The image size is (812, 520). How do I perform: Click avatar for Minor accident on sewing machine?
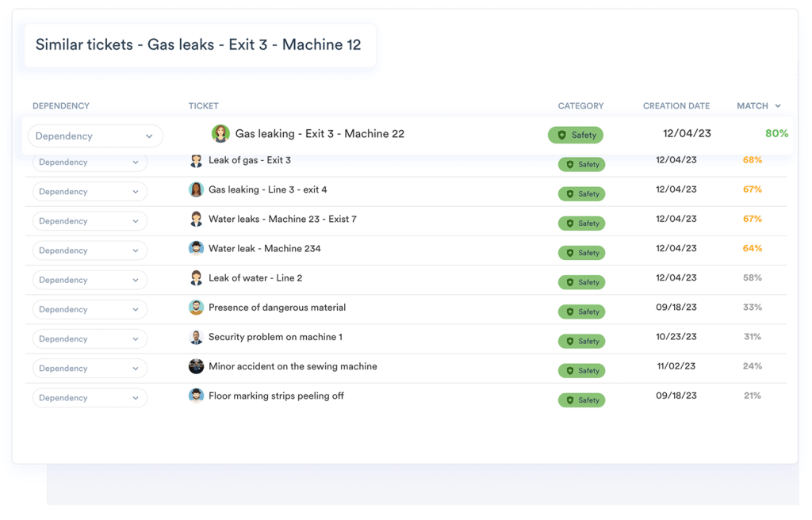[x=196, y=367]
